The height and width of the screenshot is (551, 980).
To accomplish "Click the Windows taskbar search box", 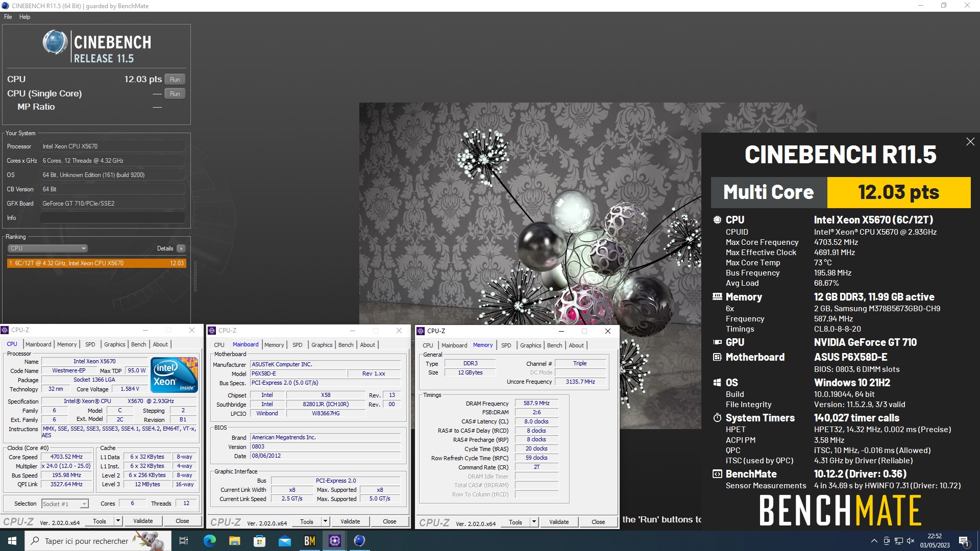I will pos(98,541).
